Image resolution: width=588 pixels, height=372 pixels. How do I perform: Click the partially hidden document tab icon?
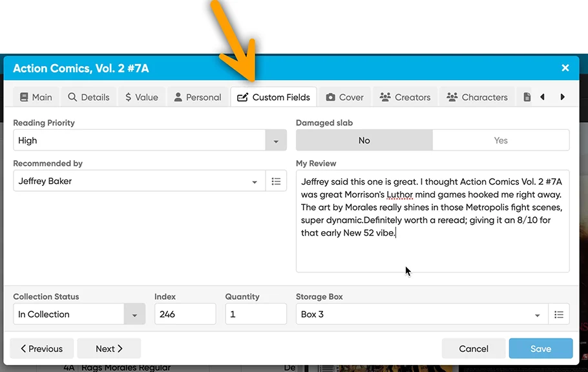[x=527, y=97]
